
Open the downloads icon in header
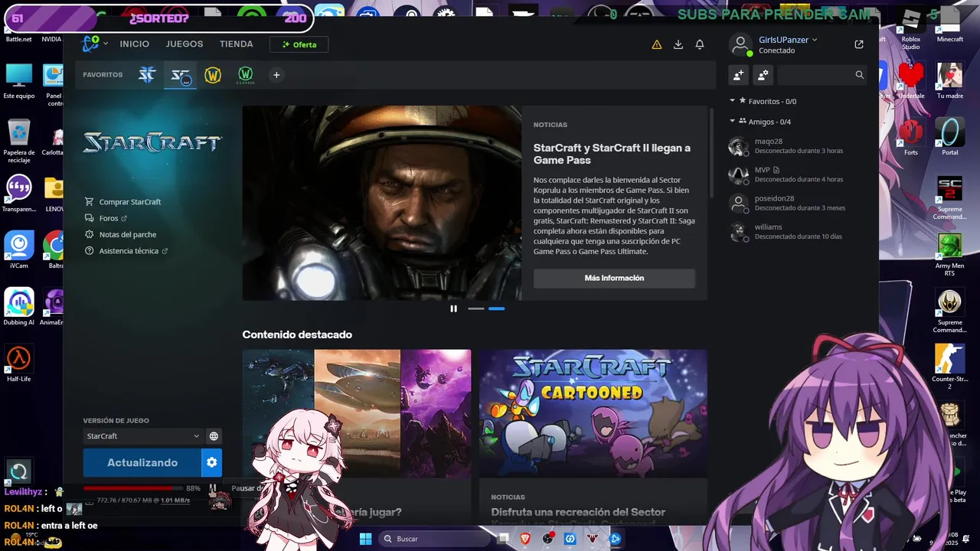(678, 44)
